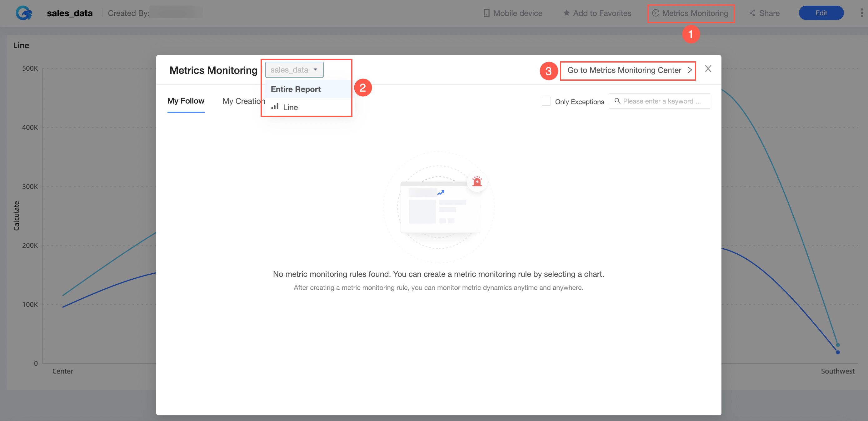Click the keyword search input field
868x421 pixels.
click(662, 101)
